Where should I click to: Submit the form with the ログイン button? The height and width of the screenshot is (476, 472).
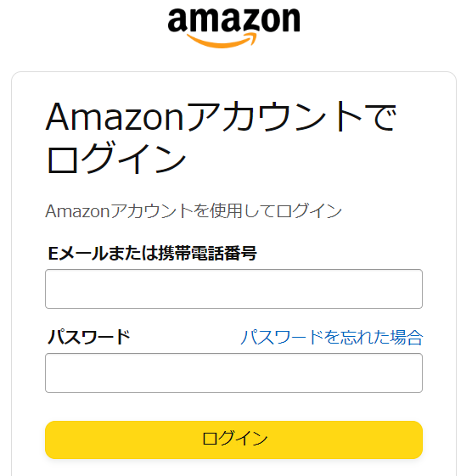coord(233,440)
